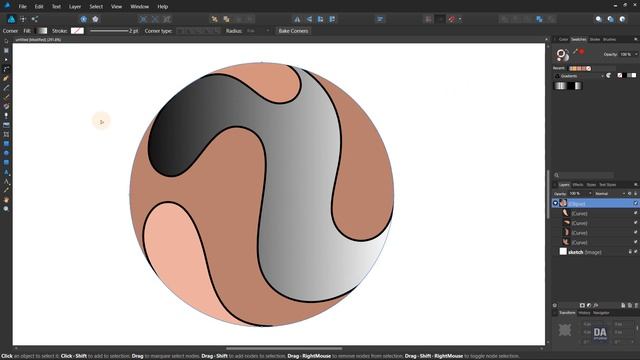Click the eyedropper in Swatches panel

tap(575, 51)
